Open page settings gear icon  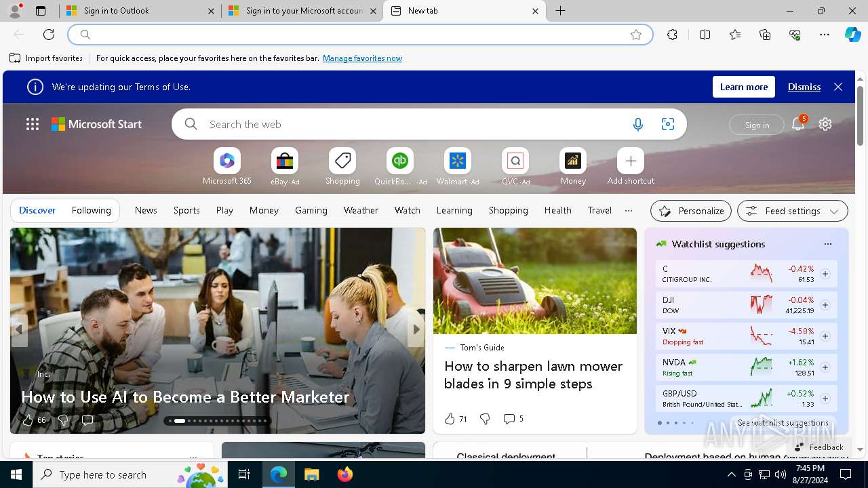825,124
